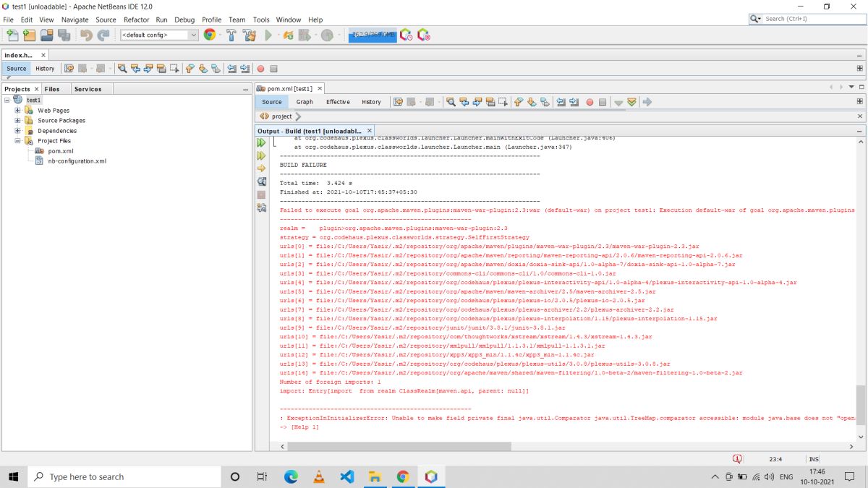
Task: Click the memory usage bar
Action: pyautogui.click(x=372, y=35)
